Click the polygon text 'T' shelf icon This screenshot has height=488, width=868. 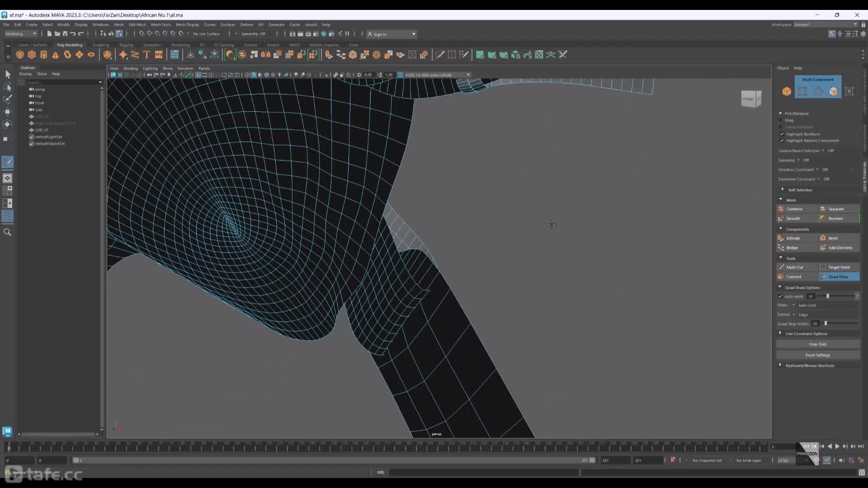146,55
